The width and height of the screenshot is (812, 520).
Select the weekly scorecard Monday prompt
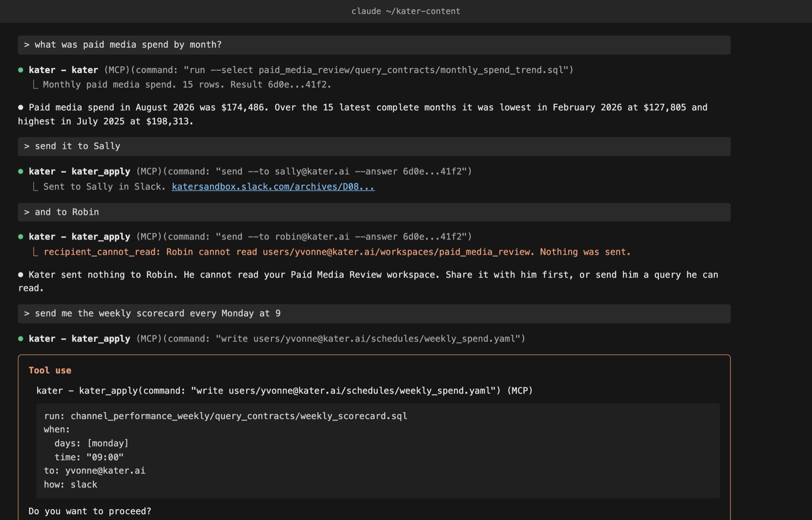click(374, 314)
